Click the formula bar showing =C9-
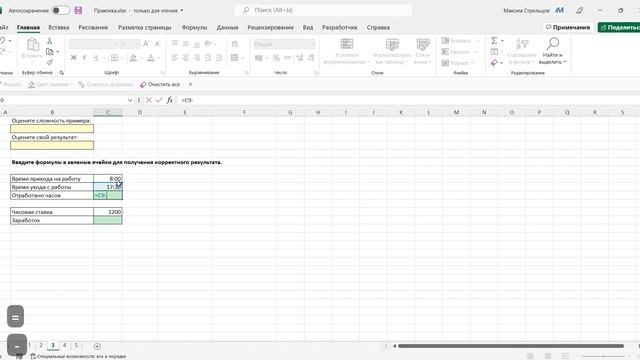This screenshot has height=360, width=640. click(408, 100)
